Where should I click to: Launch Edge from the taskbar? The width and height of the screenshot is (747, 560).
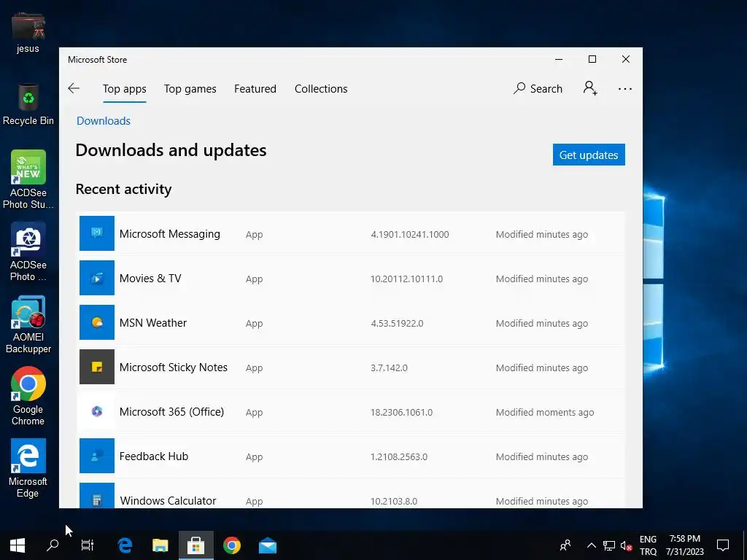(125, 545)
